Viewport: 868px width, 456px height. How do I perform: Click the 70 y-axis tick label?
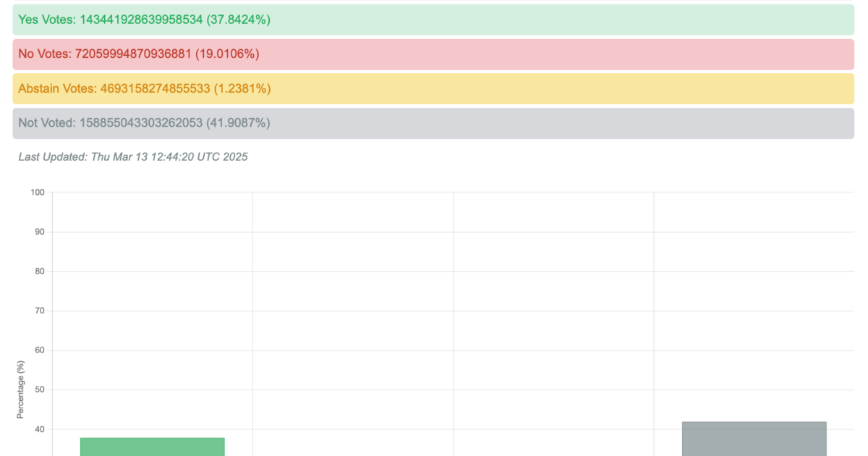tap(40, 311)
